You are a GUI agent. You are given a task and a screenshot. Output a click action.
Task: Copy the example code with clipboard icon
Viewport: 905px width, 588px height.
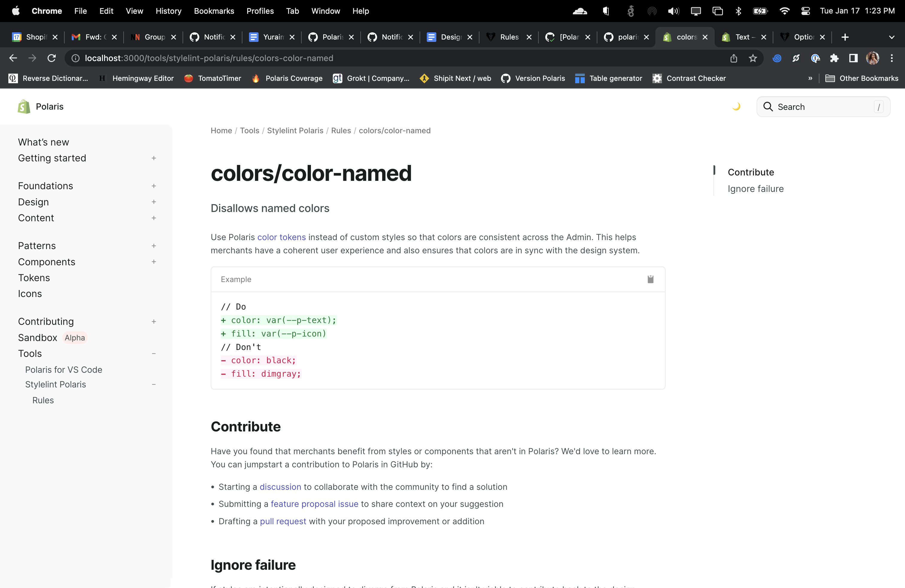650,279
